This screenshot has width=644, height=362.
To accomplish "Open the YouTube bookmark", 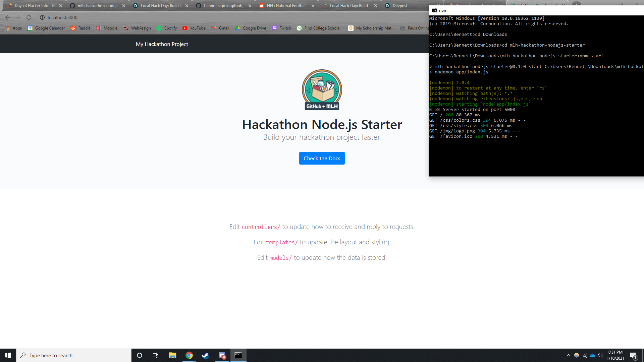I will 194,28.
